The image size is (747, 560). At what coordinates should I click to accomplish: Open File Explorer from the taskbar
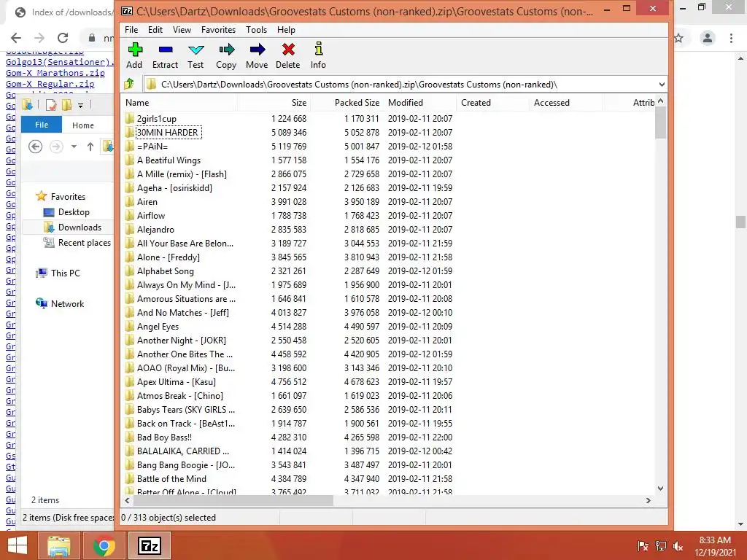click(x=58, y=545)
